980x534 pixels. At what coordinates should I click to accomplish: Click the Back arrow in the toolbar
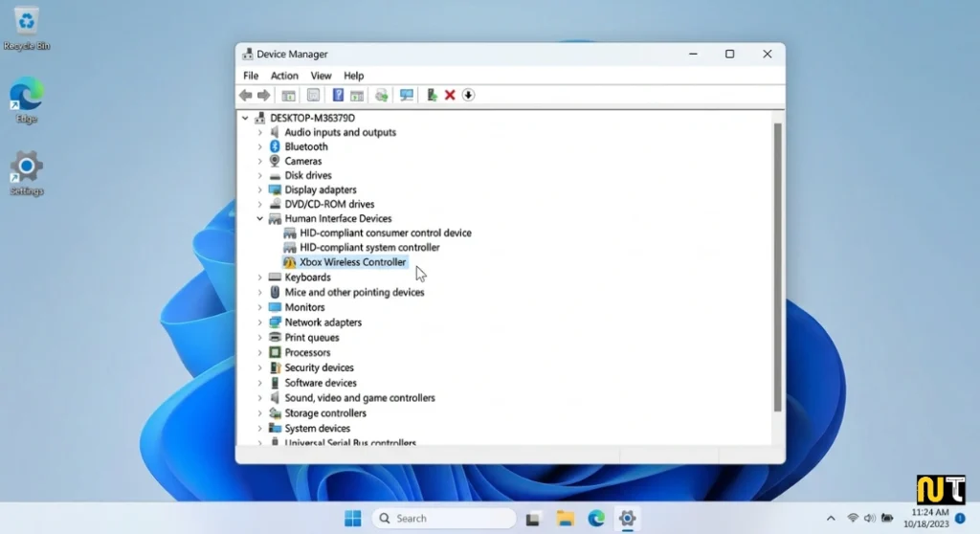point(246,95)
